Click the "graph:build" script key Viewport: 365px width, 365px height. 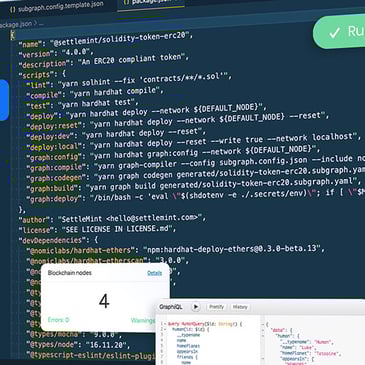tap(52, 188)
